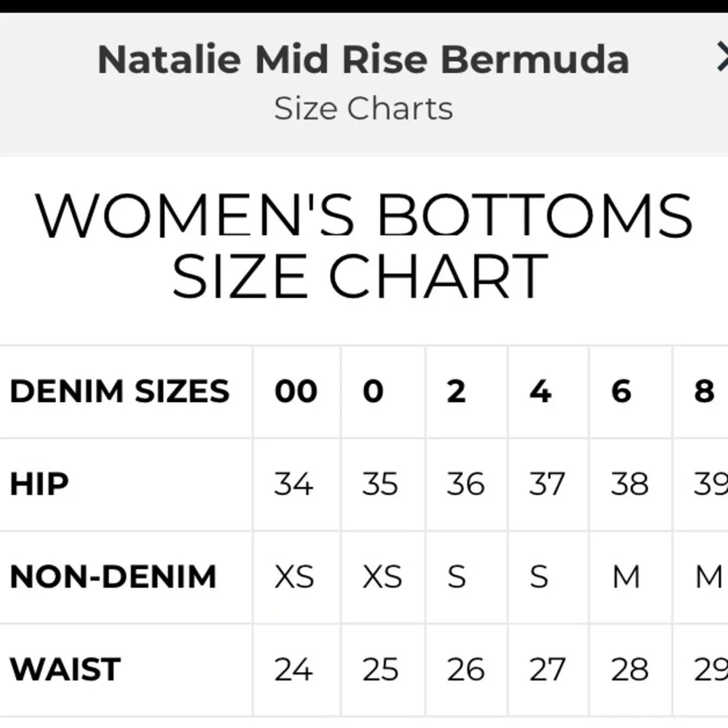This screenshot has height=728, width=728.
Task: Click denim size 4 column header
Action: 539,392
